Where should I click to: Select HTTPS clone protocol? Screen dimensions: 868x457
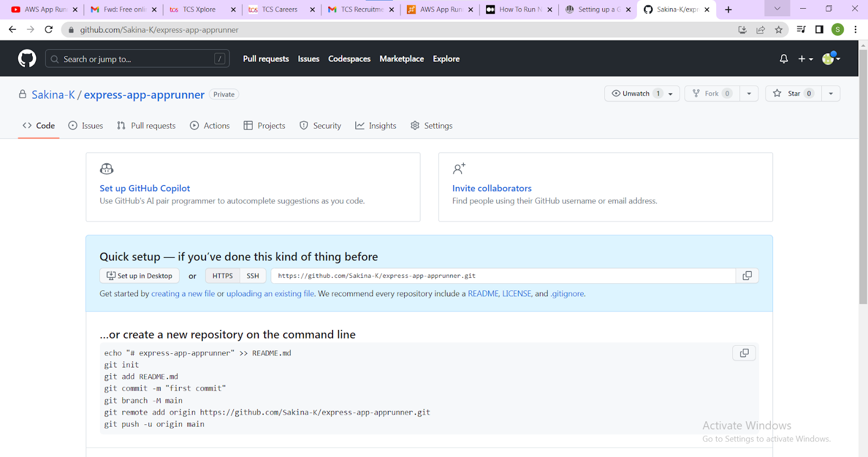coord(222,276)
